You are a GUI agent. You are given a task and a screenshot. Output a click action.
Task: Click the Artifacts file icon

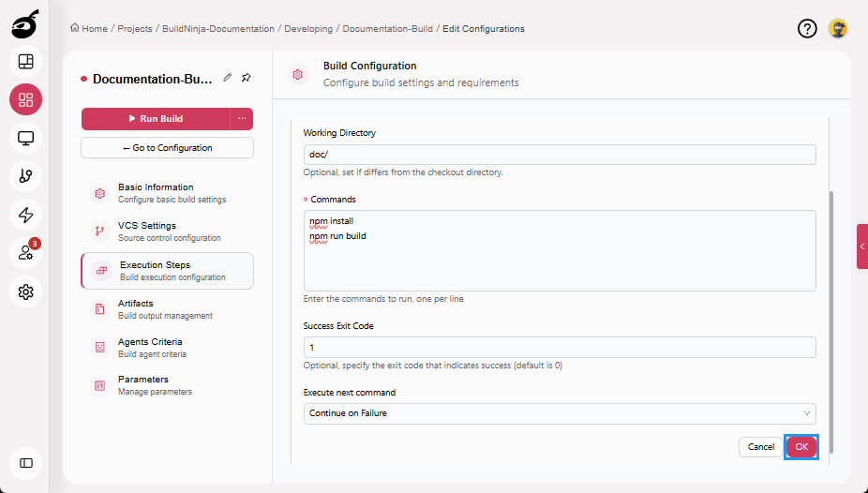click(x=100, y=308)
